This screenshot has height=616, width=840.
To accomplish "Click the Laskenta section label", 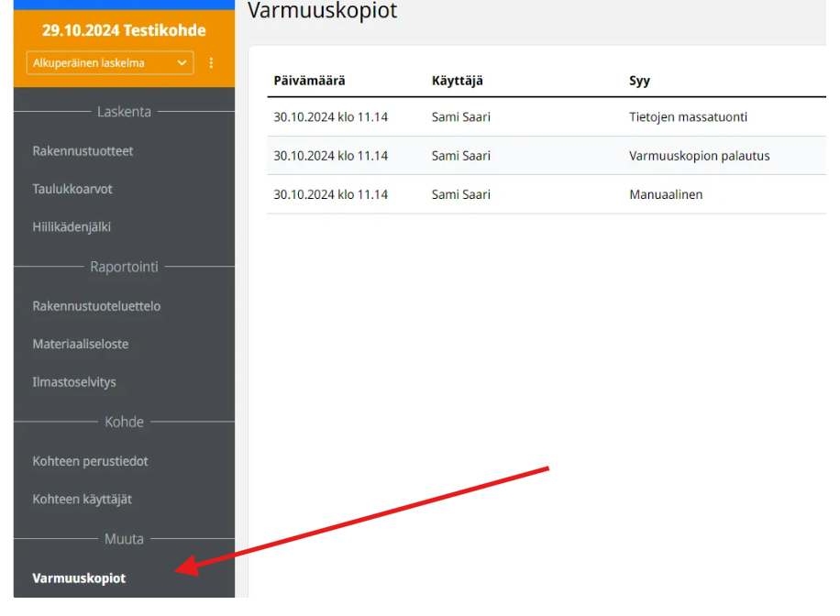I will (x=124, y=112).
